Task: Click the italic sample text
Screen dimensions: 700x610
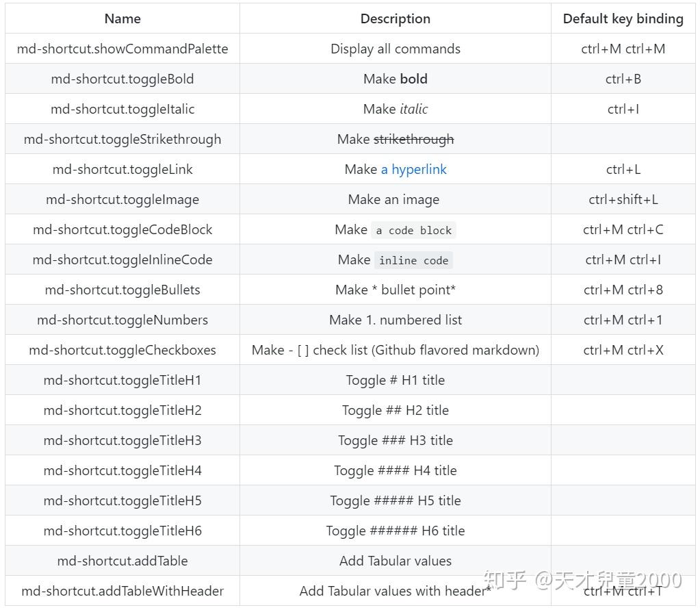Action: [x=413, y=109]
